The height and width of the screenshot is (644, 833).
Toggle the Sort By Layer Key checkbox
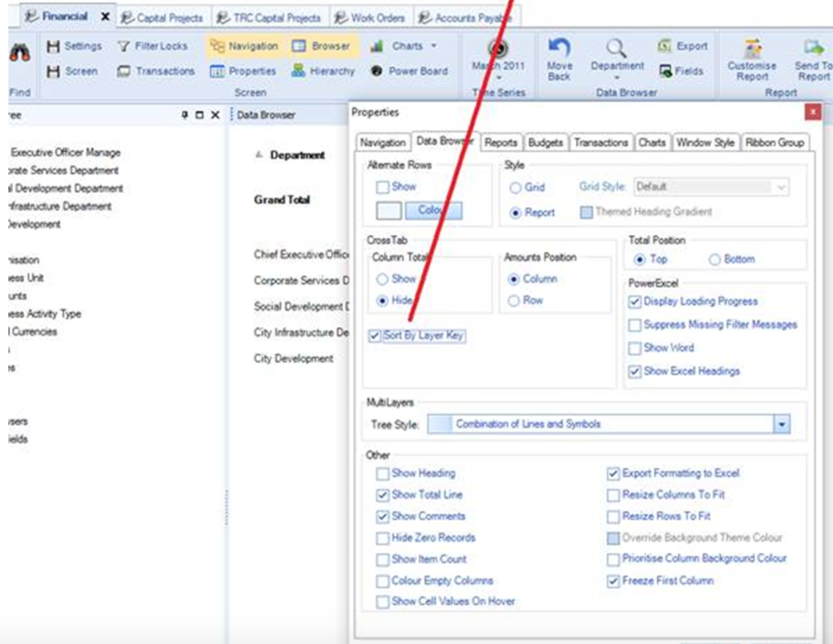coord(374,335)
